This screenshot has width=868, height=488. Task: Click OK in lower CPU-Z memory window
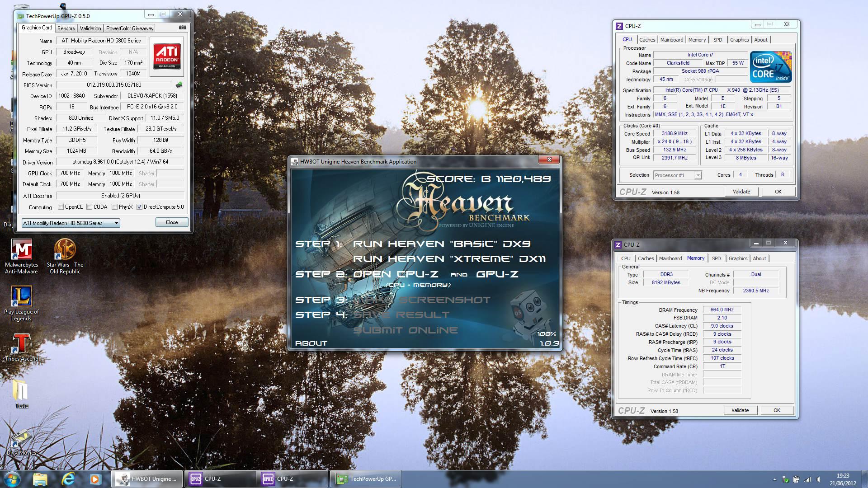coord(777,410)
